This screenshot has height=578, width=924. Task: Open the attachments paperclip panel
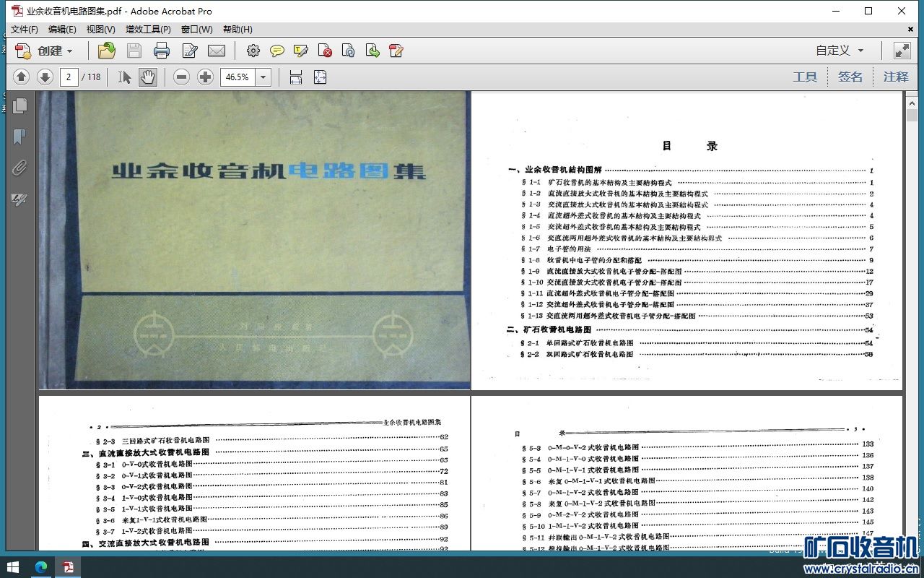tap(19, 168)
